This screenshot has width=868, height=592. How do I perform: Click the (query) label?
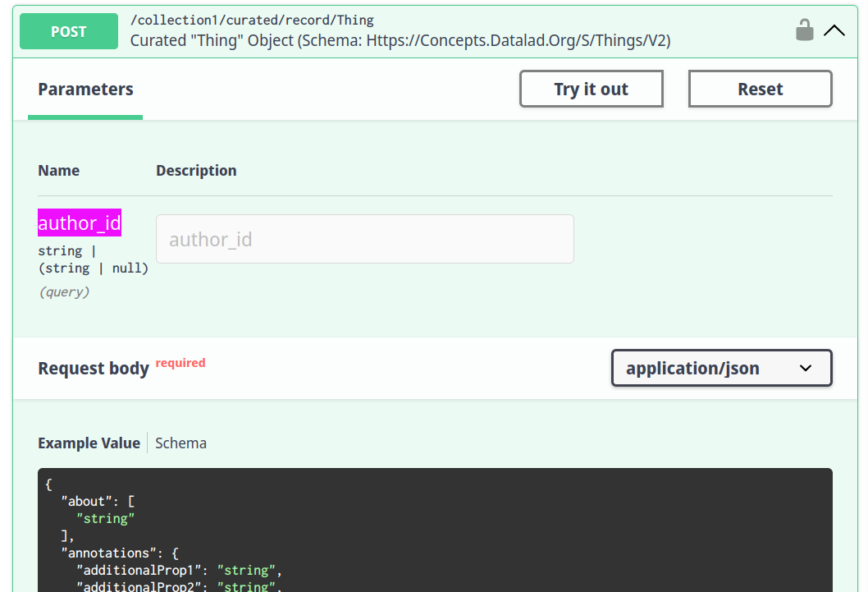(x=64, y=291)
